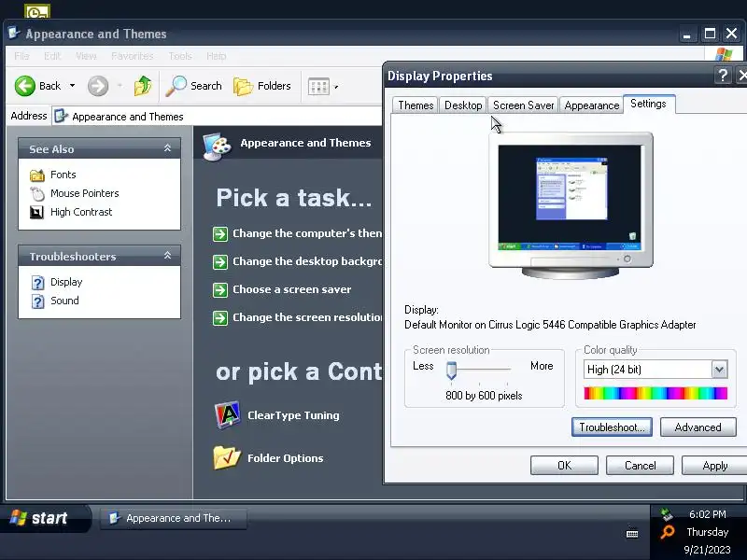
Task: Switch to the Screen Saver tab
Action: (523, 105)
